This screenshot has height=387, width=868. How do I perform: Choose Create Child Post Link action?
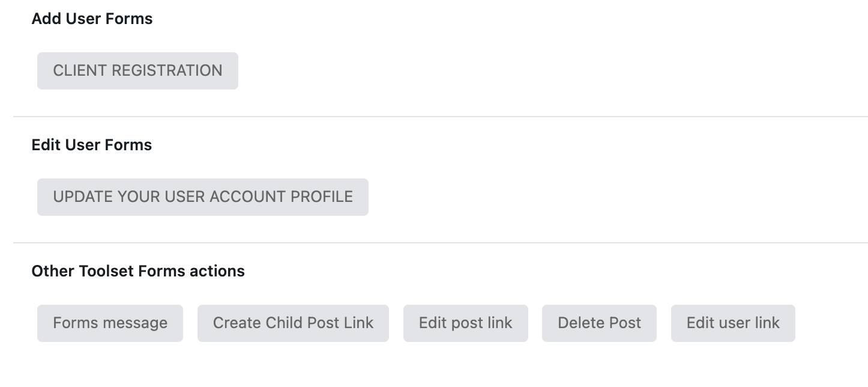293,323
